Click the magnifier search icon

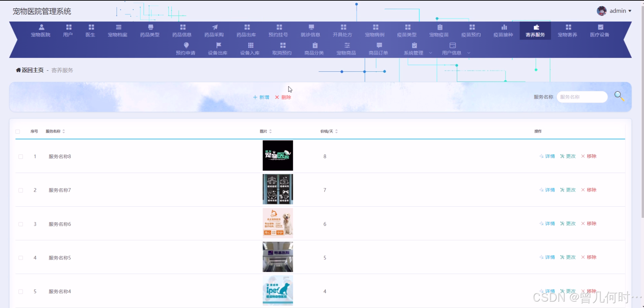coord(619,97)
